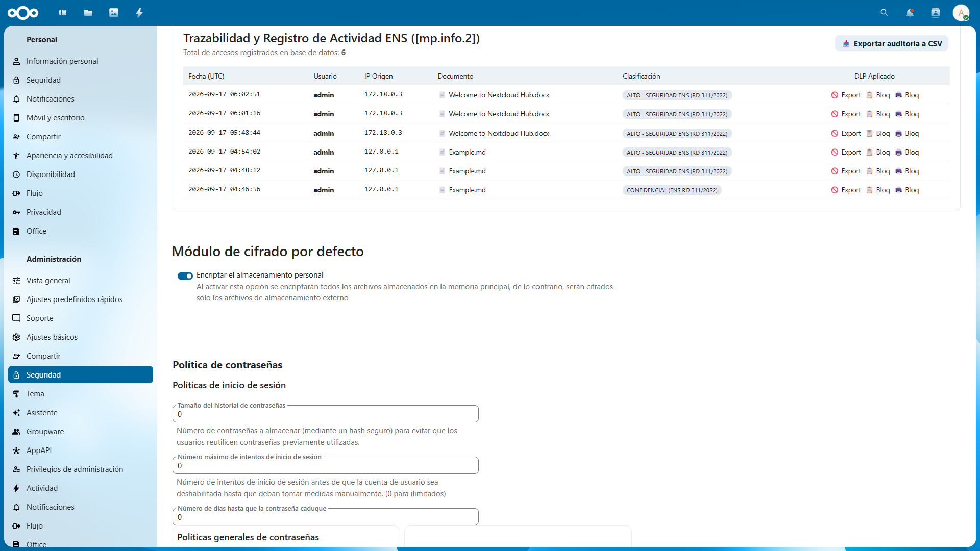Screen dimensions: 980x551
Task: Open Contacts menu icon
Action: [935, 13]
